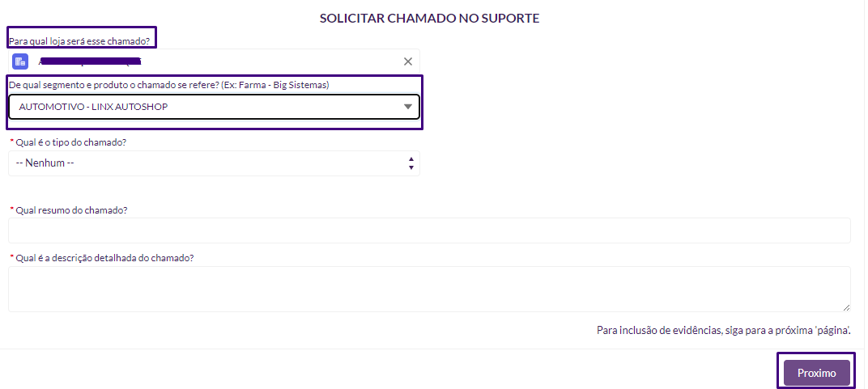Click the "Qual é a descrição detalhada" label
The height and width of the screenshot is (389, 868).
pos(104,258)
